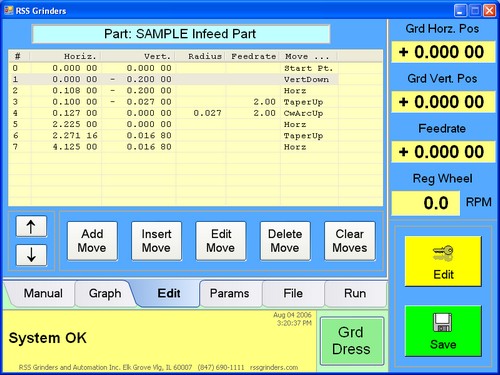The image size is (500, 375).
Task: Click the Horiz. column header
Action: (65, 56)
